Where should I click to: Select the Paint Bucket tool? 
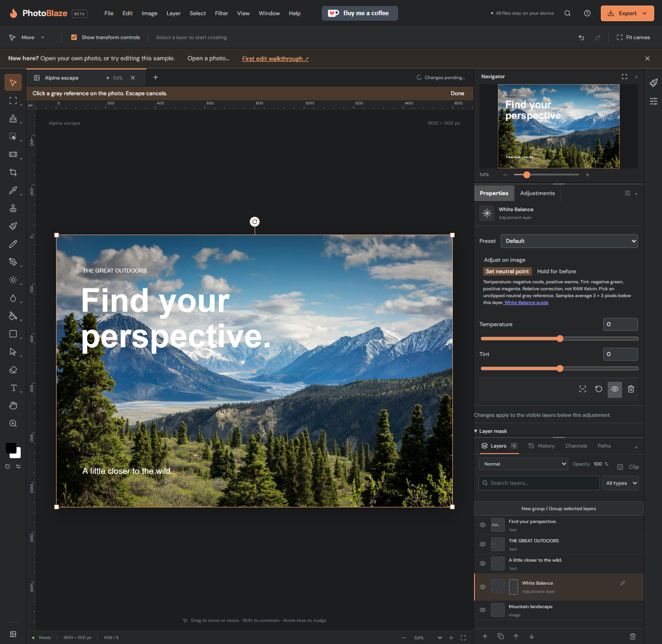[x=13, y=316]
